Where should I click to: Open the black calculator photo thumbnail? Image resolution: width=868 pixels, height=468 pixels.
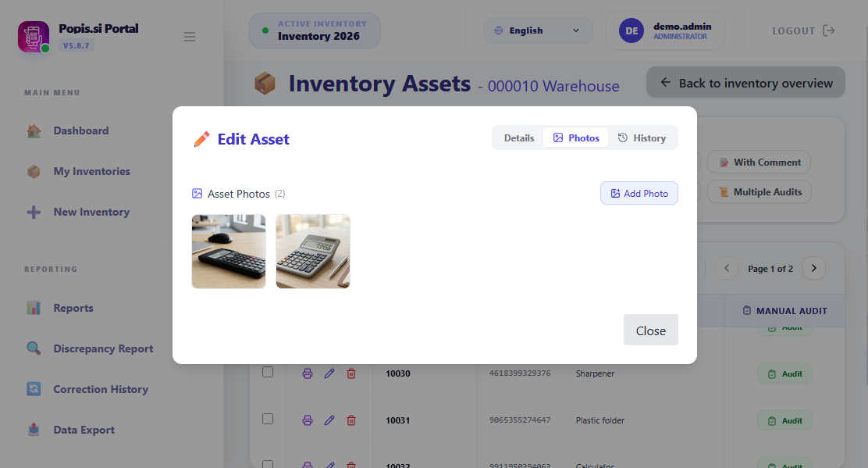pos(229,252)
